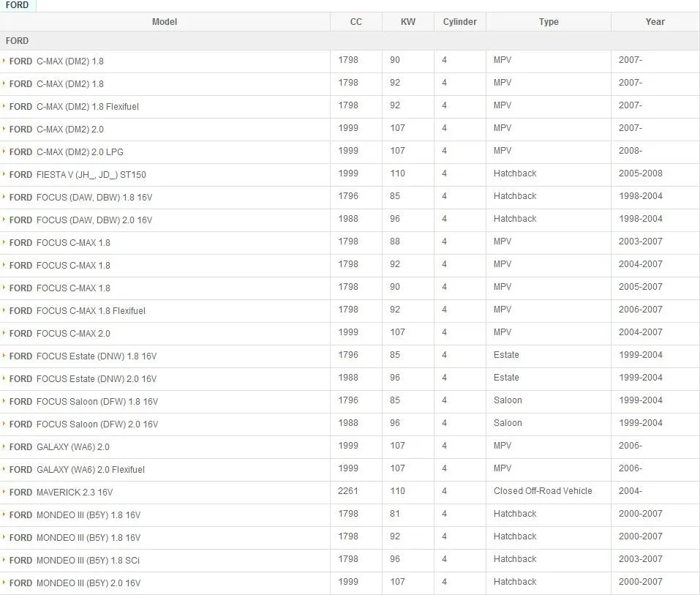The image size is (700, 595).
Task: Select FORD FOCUS Estate (DNW) 2.0 16V model
Action: click(83, 379)
